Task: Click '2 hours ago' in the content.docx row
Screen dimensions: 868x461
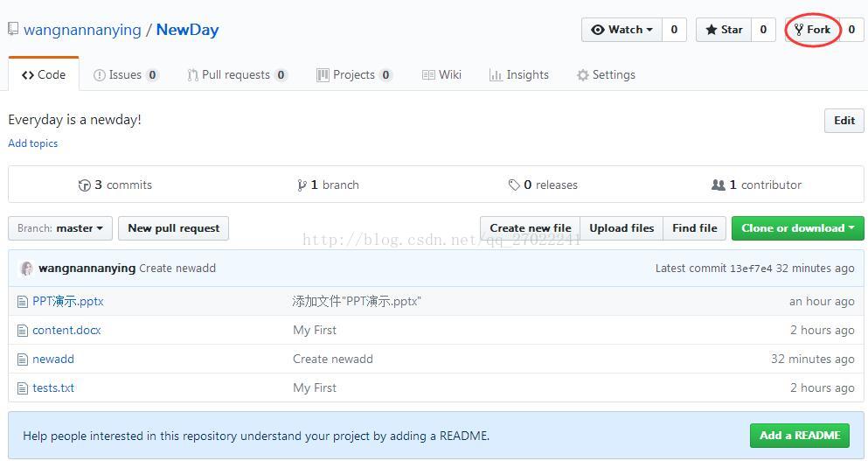Action: pos(823,331)
